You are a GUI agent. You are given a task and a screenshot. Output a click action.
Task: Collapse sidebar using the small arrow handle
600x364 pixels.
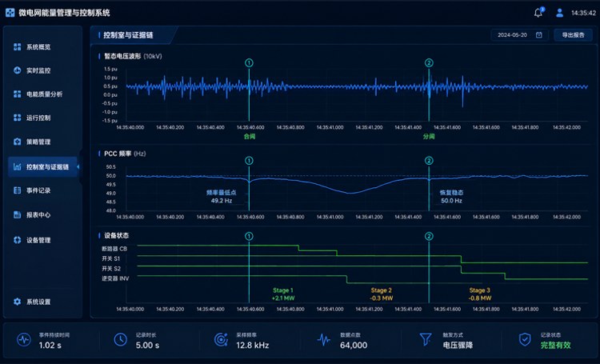78,166
